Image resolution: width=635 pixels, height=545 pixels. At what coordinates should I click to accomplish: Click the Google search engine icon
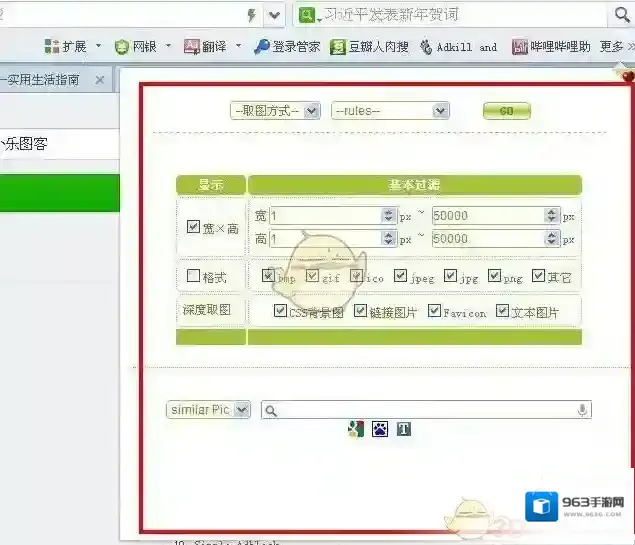click(x=355, y=429)
